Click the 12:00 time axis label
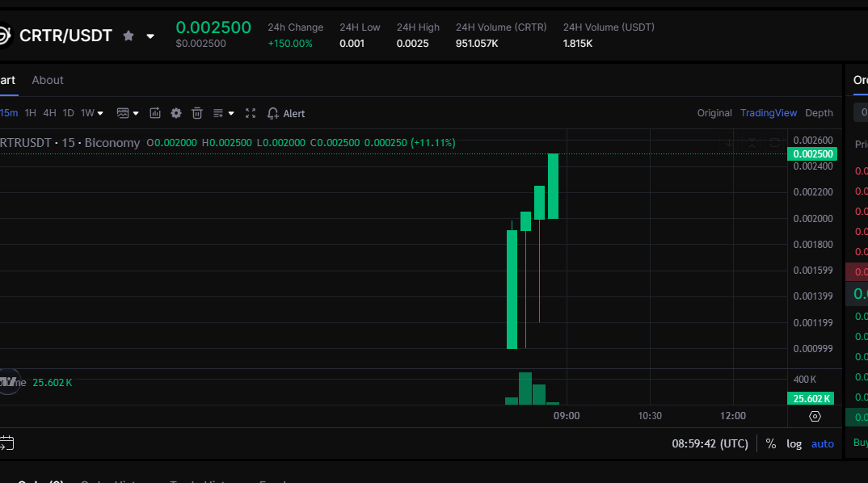This screenshot has height=483, width=868. [732, 416]
